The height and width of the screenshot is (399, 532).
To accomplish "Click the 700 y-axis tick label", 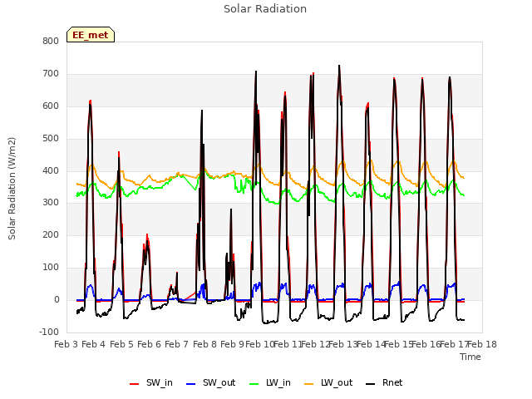I will (x=51, y=74).
